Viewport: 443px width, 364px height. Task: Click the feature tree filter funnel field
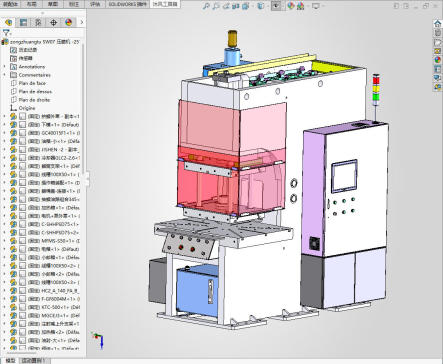[42, 33]
